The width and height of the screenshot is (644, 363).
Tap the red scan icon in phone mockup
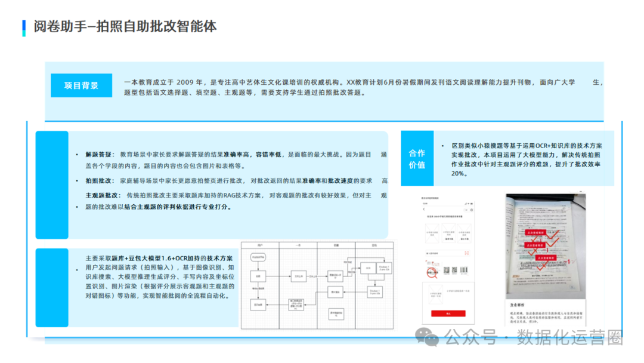click(466, 253)
